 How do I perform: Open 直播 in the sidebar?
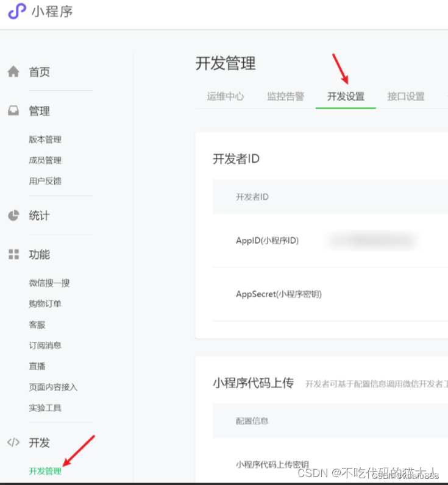tap(37, 366)
